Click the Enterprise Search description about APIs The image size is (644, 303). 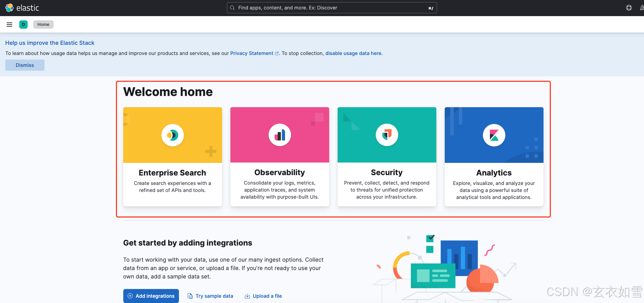[172, 187]
